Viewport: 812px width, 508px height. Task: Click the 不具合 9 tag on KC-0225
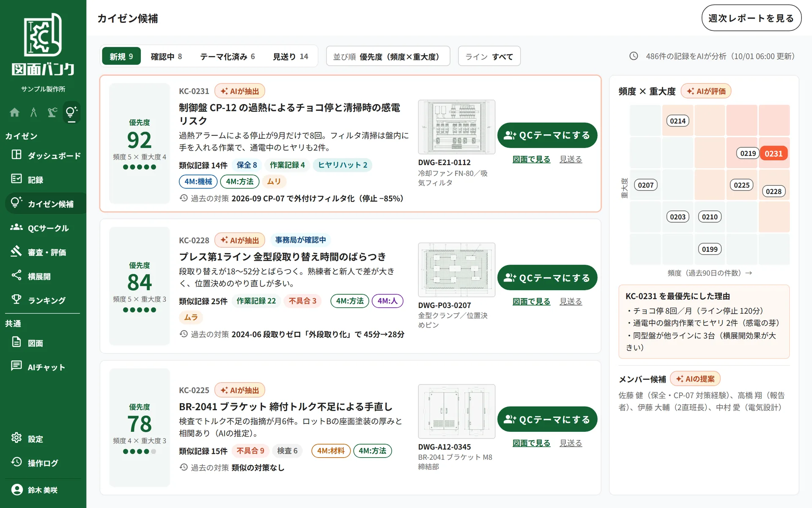click(x=250, y=451)
